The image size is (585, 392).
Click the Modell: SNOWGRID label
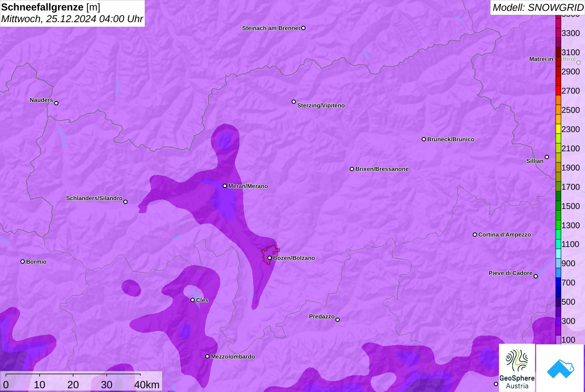coord(538,8)
